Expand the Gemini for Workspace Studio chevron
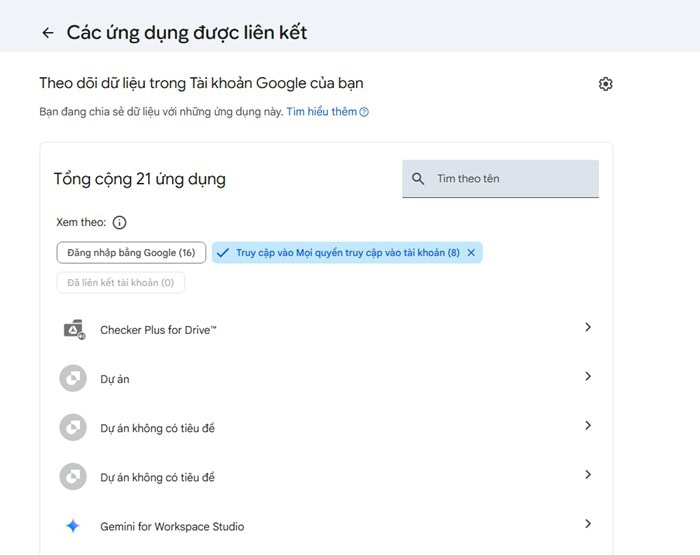Viewport: 700px width, 555px height. (588, 524)
